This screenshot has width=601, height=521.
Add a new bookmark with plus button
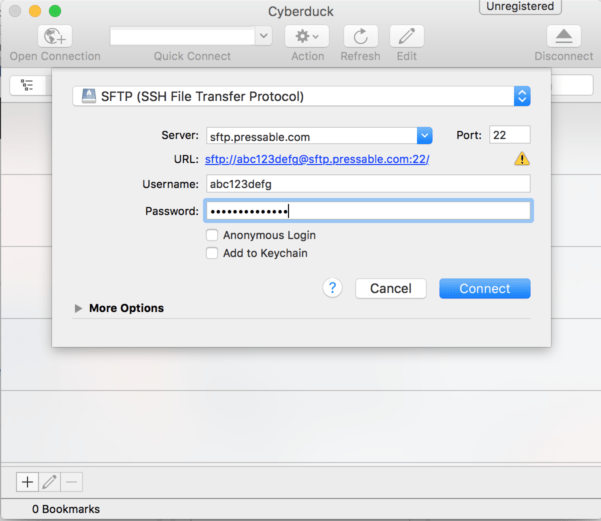point(27,482)
